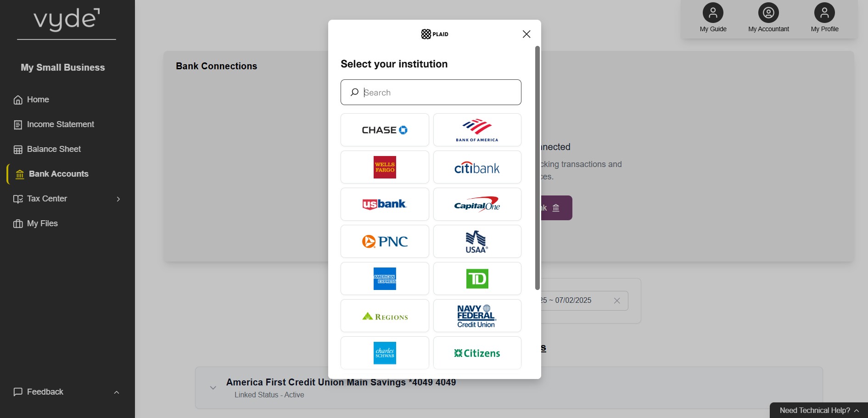Open My Guide from top bar
868x418 pixels.
tap(713, 18)
